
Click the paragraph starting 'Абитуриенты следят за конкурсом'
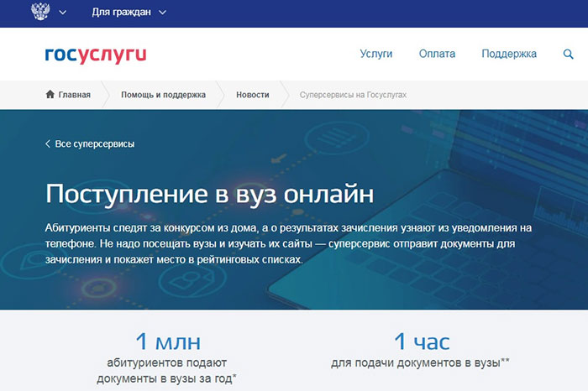[x=288, y=243]
